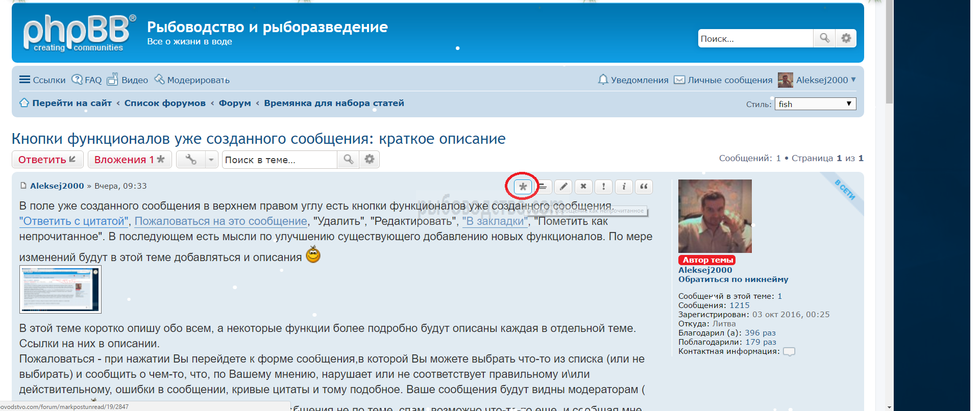The width and height of the screenshot is (980, 411).
Task: Click the magnifier icon in header search
Action: click(824, 38)
